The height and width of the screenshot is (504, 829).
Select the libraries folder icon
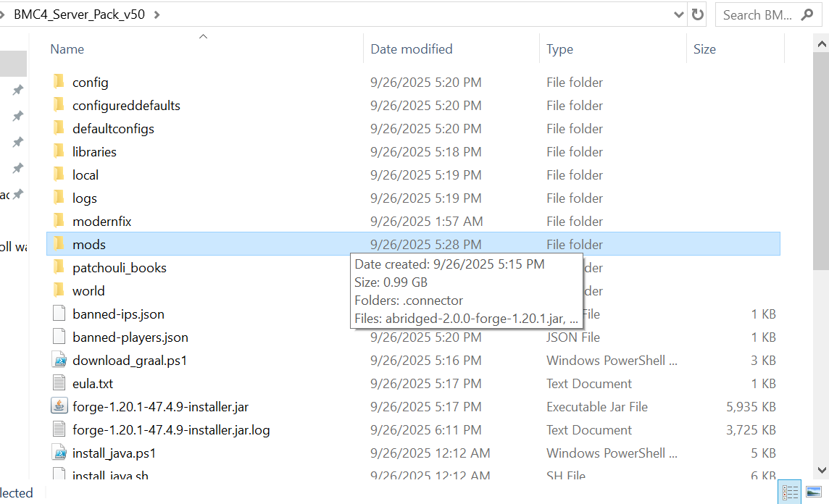pos(59,151)
